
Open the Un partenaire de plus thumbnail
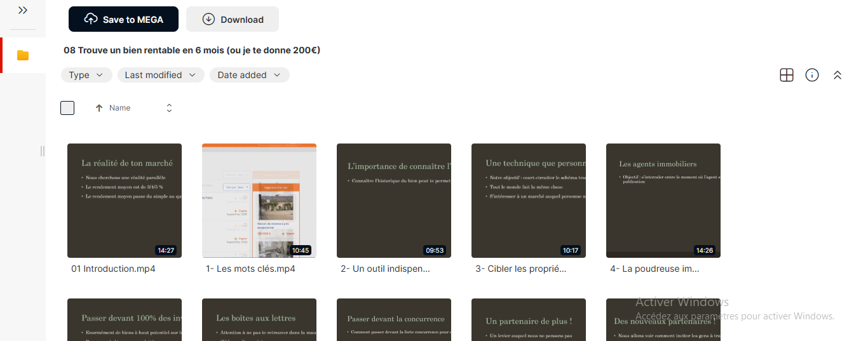coord(529,319)
